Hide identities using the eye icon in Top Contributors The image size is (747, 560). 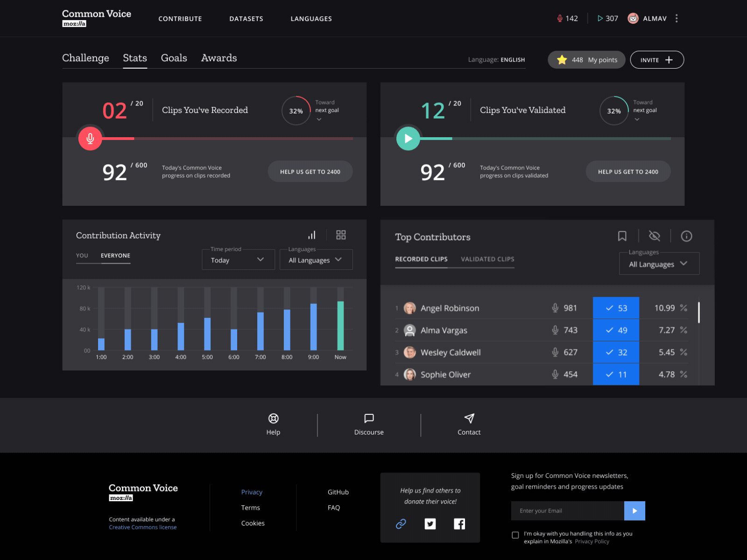tap(655, 236)
